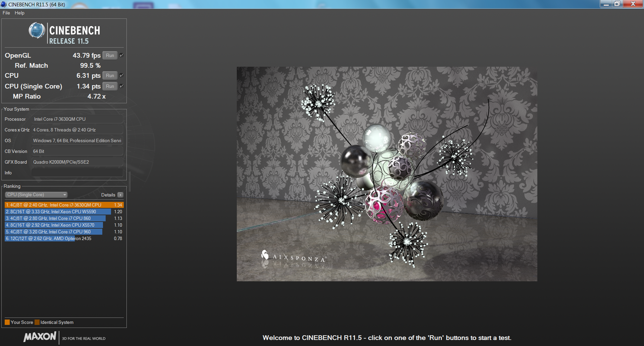The height and width of the screenshot is (346, 644).
Task: Select the Intel Xeon CPU W5590 ranking row
Action: pyautogui.click(x=64, y=212)
